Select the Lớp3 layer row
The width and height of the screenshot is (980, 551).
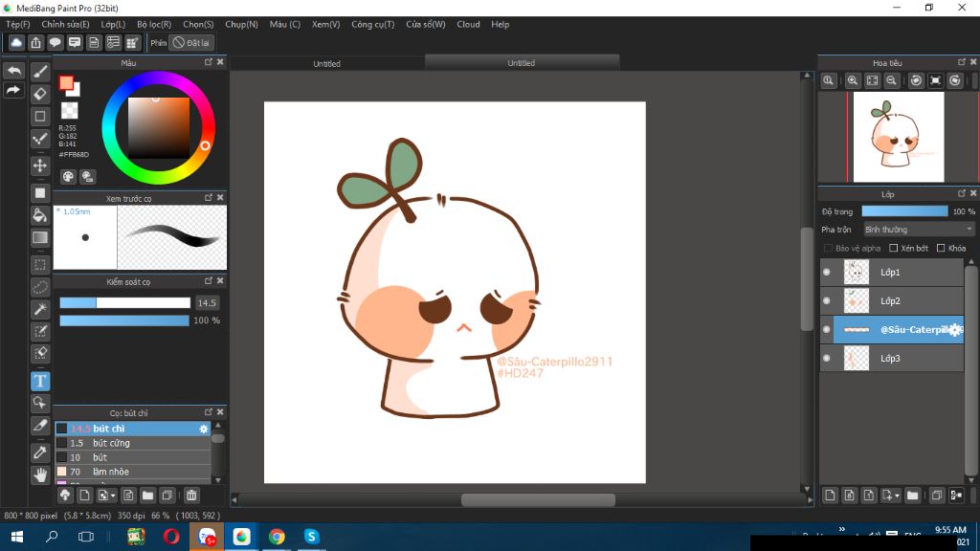click(892, 359)
